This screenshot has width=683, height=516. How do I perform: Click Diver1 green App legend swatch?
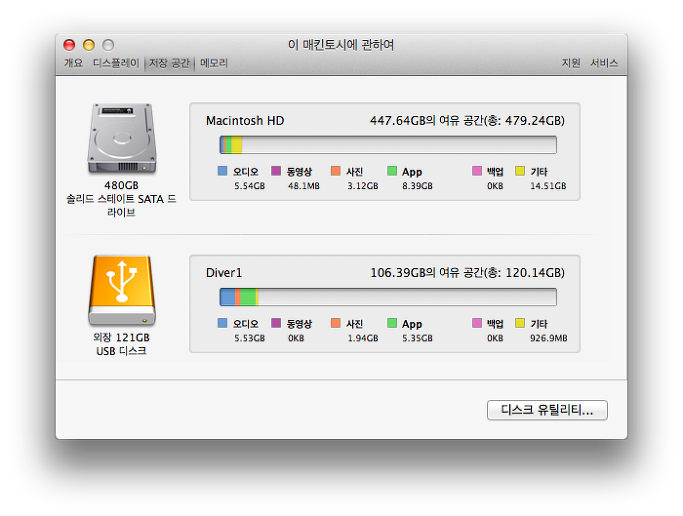click(x=392, y=324)
